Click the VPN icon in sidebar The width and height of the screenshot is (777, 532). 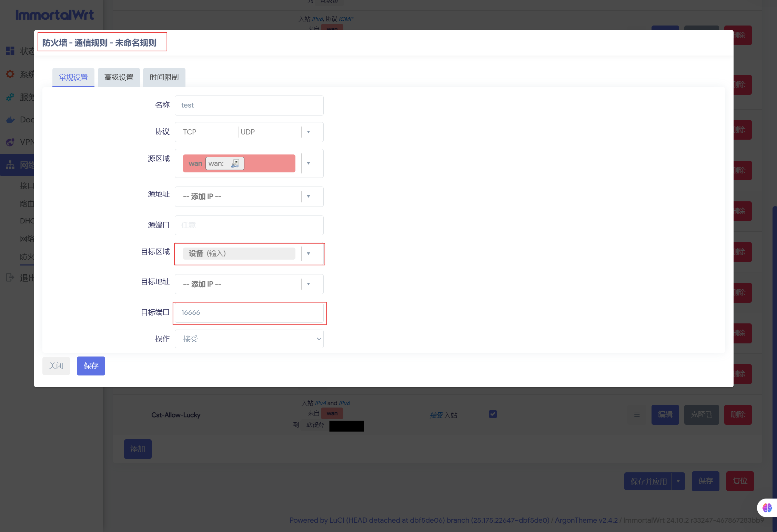click(x=10, y=142)
